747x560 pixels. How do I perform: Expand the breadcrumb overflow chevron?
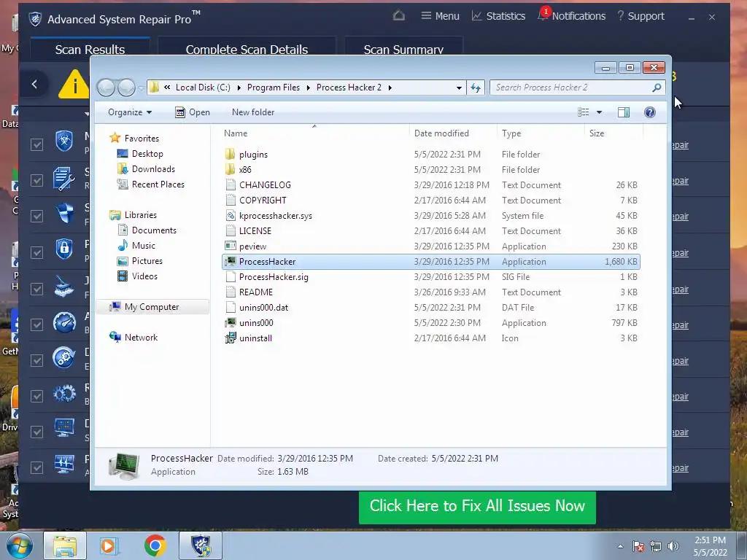click(167, 87)
